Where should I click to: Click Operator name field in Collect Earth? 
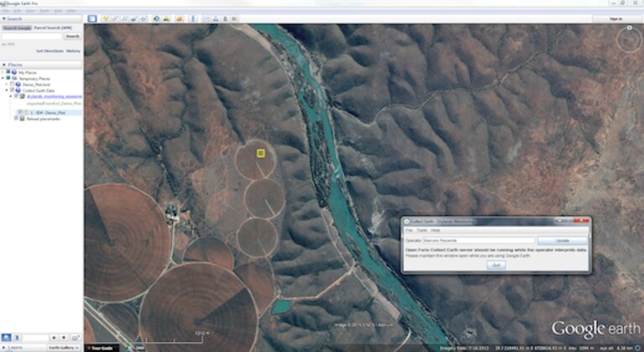tap(479, 240)
